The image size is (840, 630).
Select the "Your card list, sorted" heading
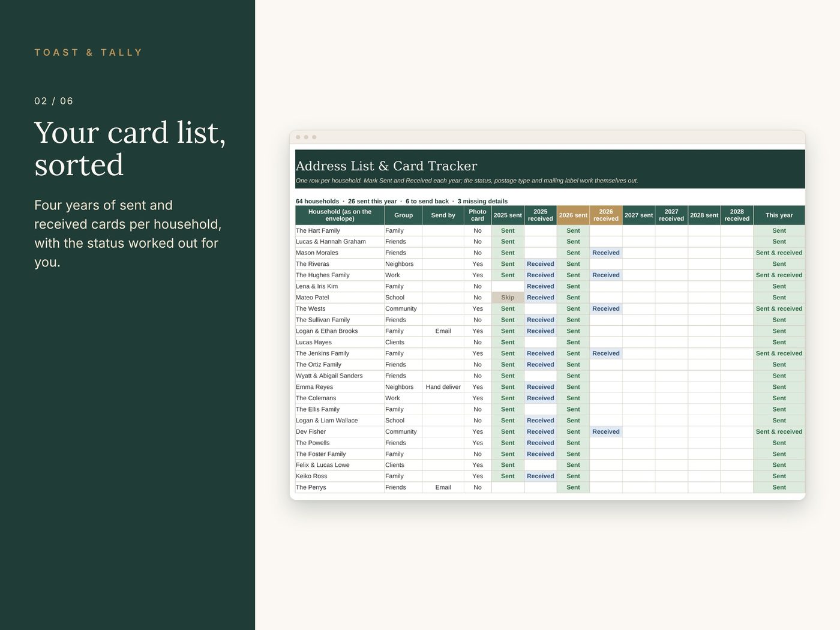pyautogui.click(x=130, y=148)
